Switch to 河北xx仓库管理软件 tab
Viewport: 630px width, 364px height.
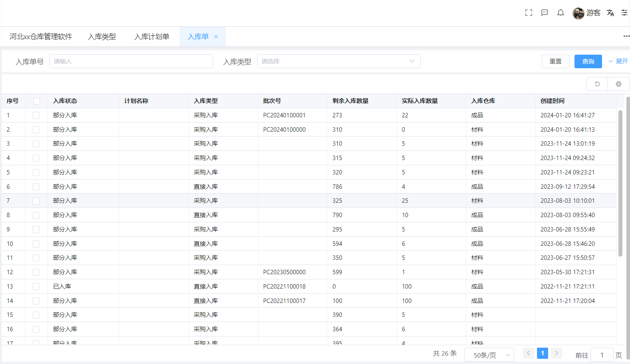point(41,37)
